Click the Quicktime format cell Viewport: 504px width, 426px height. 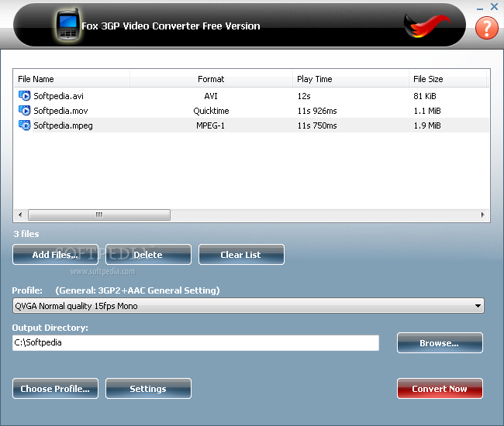point(211,111)
